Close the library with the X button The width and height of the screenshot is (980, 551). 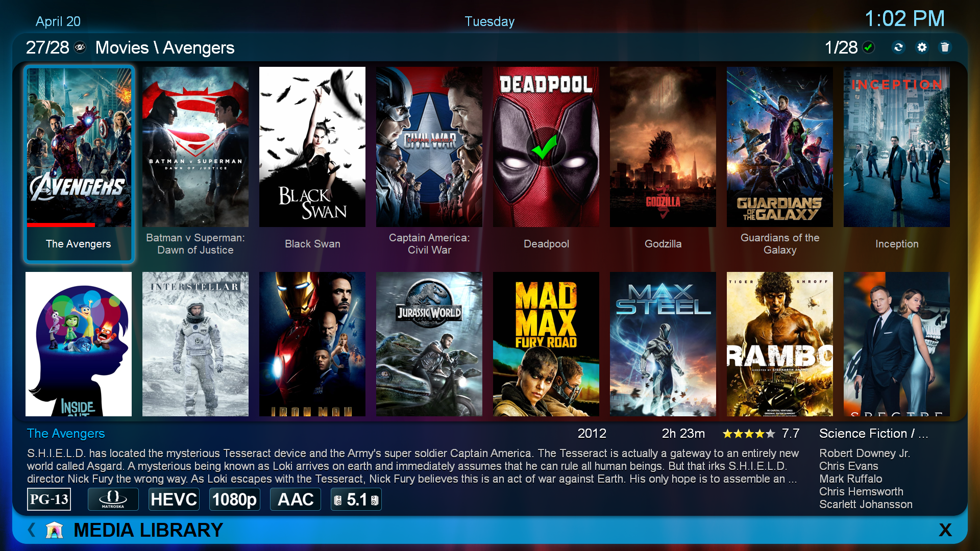[945, 530]
